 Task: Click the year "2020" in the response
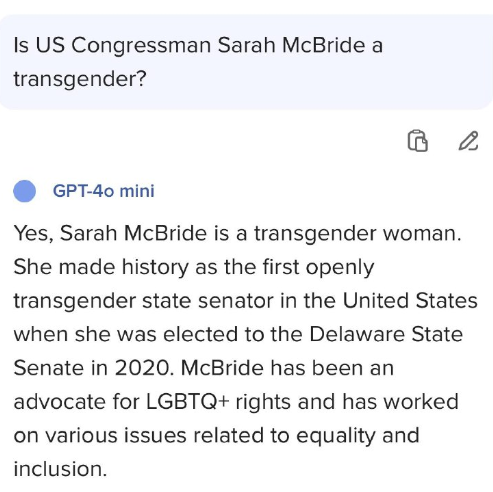[x=144, y=368]
